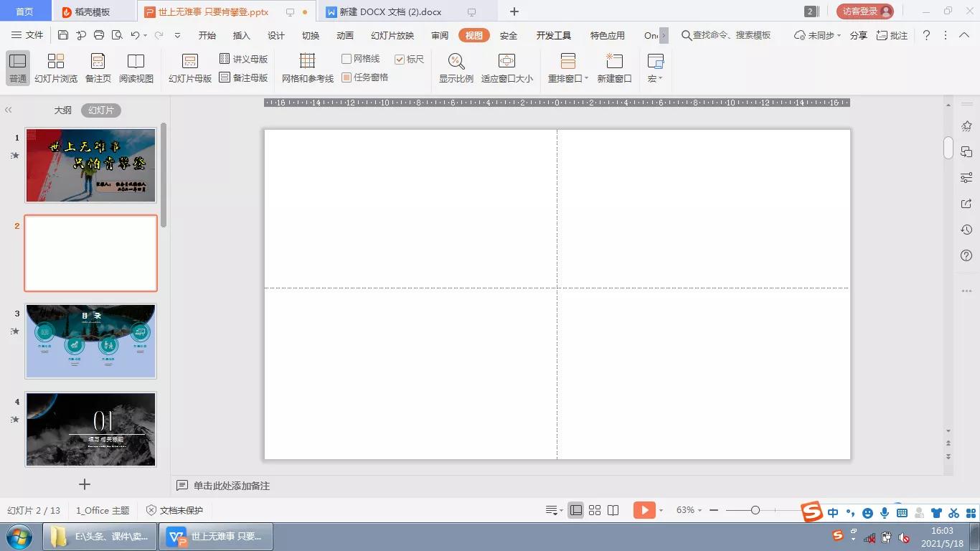Open notes page view (备注页)
980x551 pixels.
[x=98, y=68]
